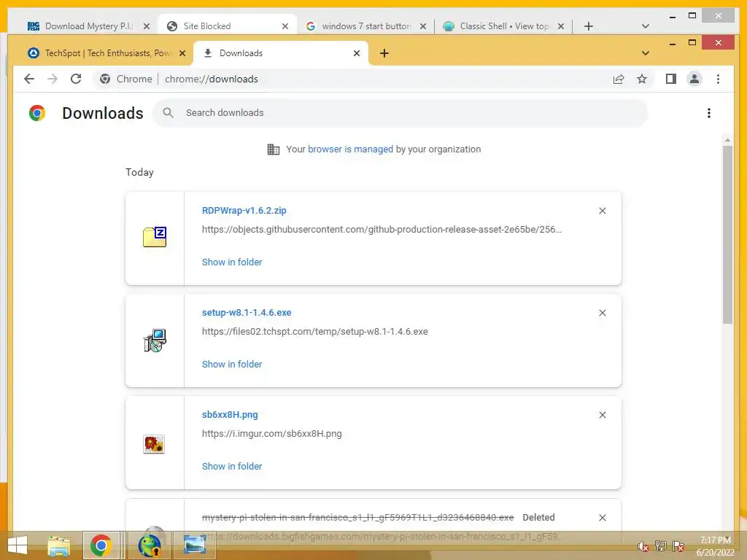Click the i.imgur.com source URL text
The height and width of the screenshot is (560, 747).
[271, 434]
